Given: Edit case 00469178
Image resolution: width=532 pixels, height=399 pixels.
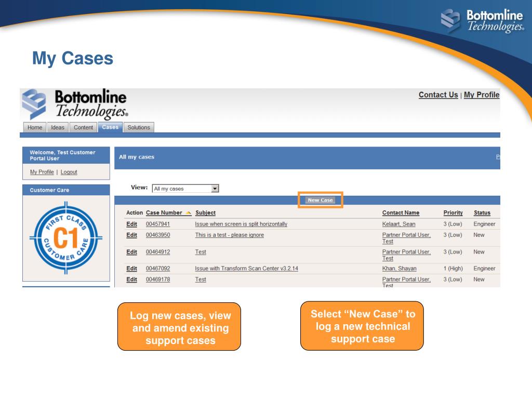Looking at the screenshot, I should (x=131, y=279).
